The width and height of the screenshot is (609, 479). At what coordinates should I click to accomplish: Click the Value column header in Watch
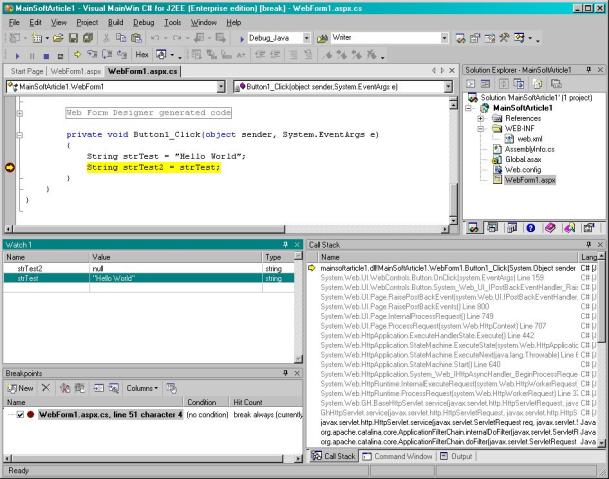tap(176, 257)
